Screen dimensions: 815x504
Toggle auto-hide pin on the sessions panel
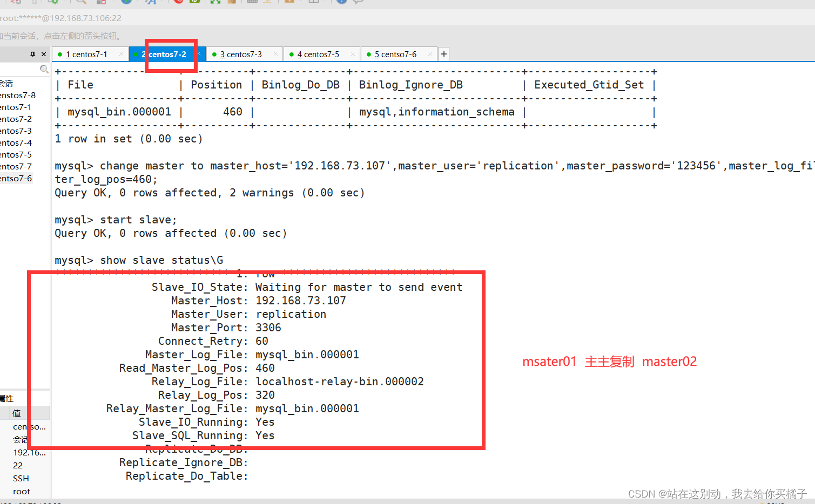tap(32, 54)
